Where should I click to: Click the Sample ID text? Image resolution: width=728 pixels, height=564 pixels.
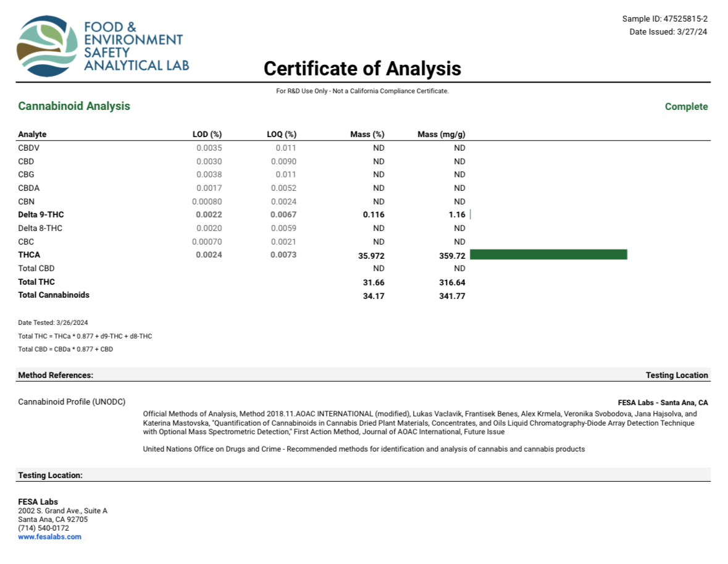pyautogui.click(x=664, y=19)
